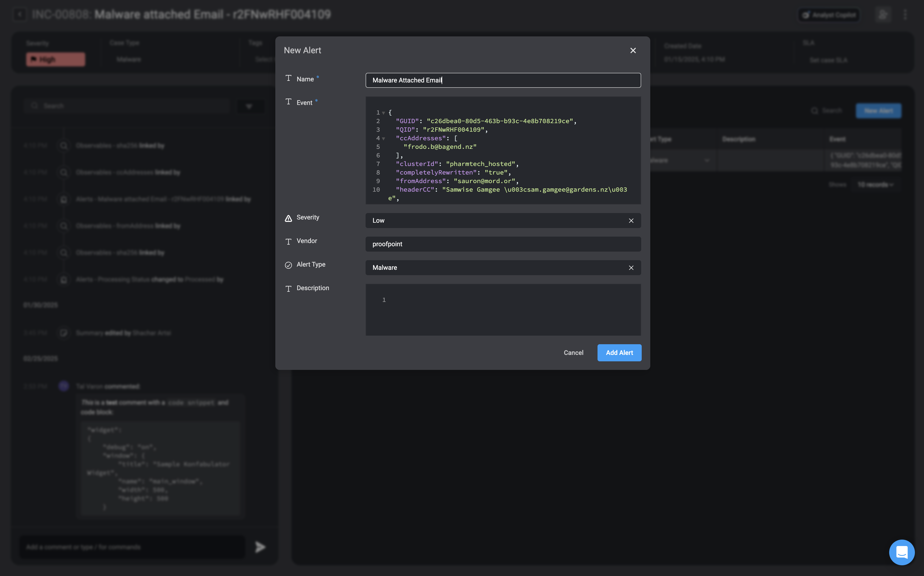Open Analyst Copilot in the background page
924x576 pixels.
(829, 15)
